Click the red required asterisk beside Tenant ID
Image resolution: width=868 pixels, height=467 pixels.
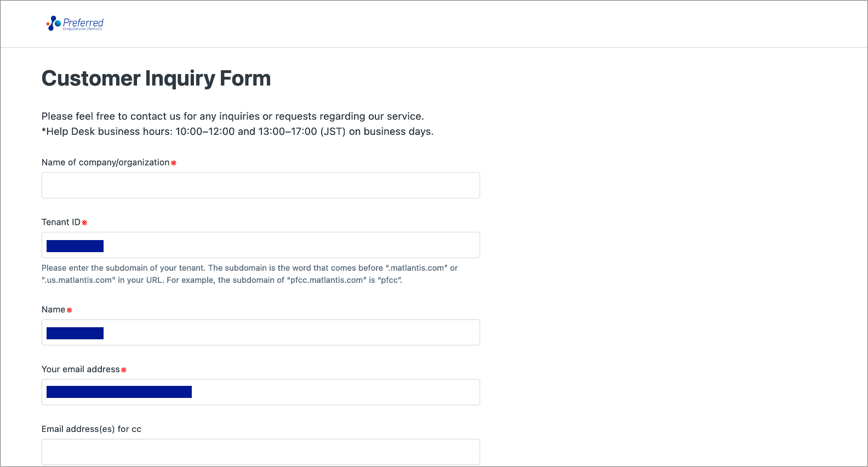click(x=84, y=223)
